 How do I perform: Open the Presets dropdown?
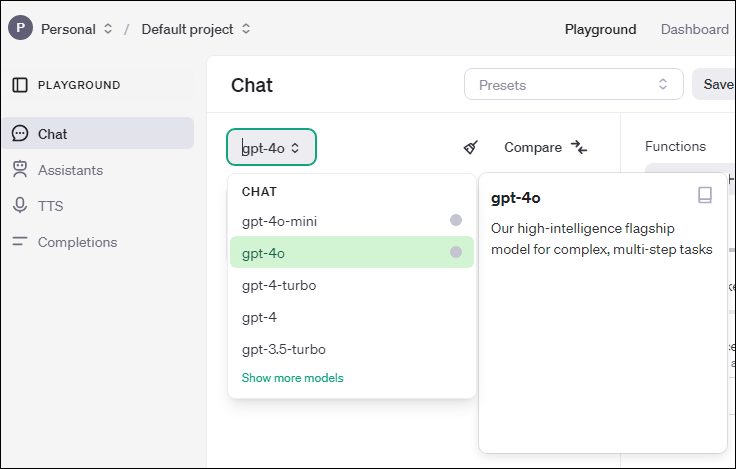tap(573, 85)
